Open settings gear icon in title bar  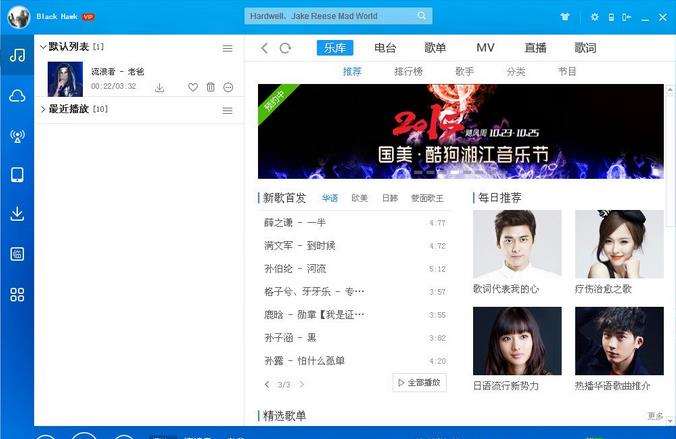point(596,17)
